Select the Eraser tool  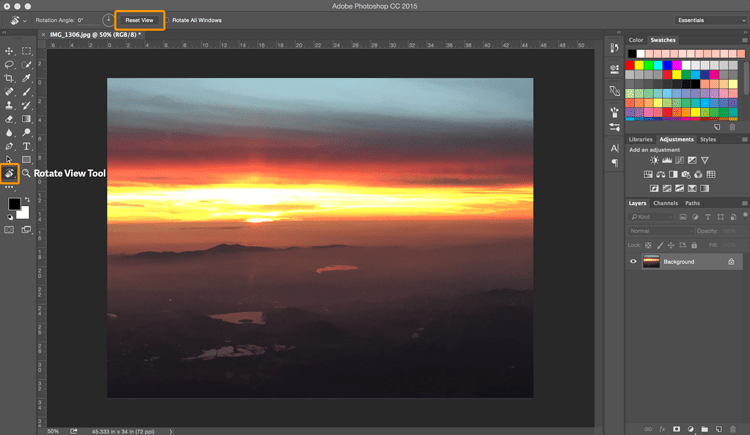[9, 119]
